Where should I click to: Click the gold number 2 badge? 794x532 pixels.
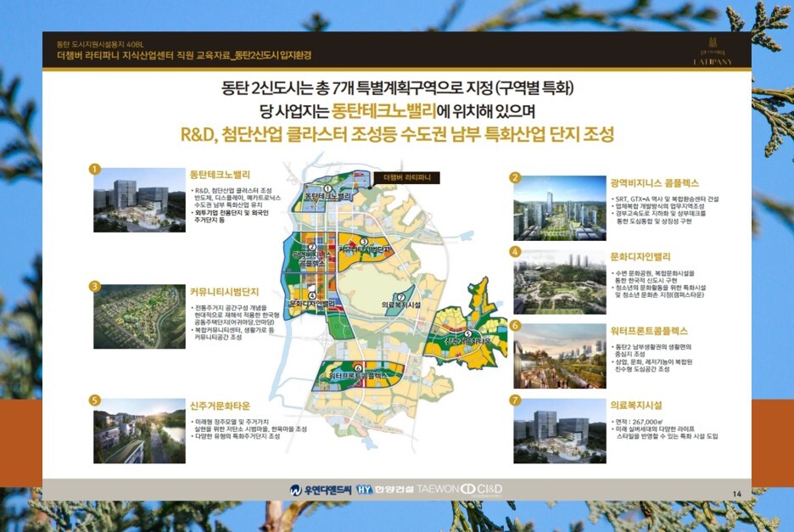(x=515, y=177)
